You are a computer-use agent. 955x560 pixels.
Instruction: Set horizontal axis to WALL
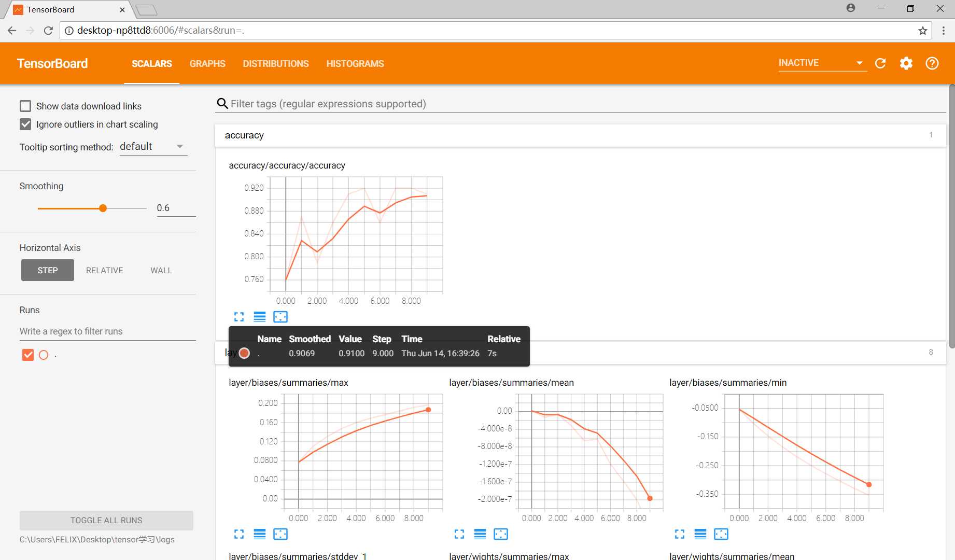pyautogui.click(x=161, y=270)
